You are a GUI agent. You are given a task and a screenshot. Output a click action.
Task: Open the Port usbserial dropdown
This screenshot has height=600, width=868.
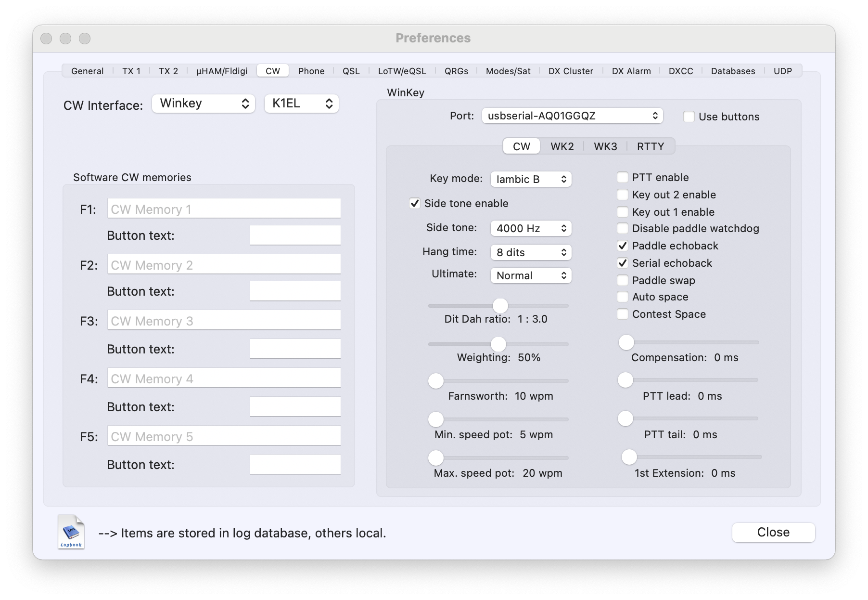572,116
